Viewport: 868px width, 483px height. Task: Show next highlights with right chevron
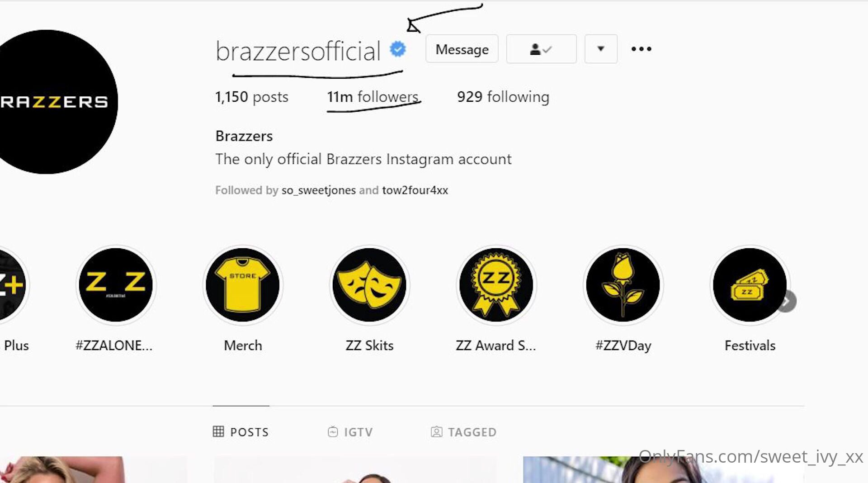787,301
